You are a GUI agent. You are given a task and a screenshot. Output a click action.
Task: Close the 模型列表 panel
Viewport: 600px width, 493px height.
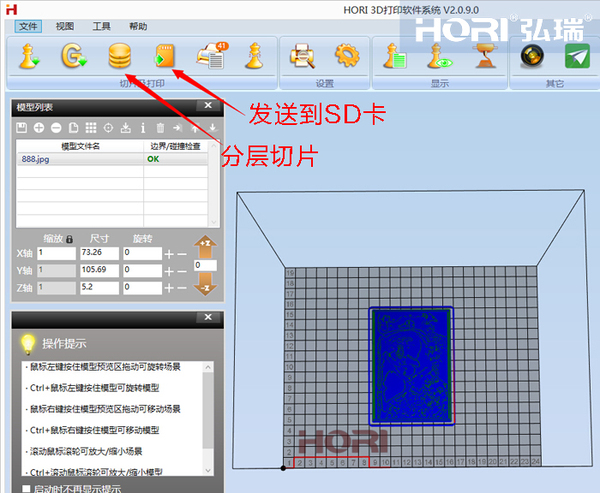pyautogui.click(x=208, y=105)
